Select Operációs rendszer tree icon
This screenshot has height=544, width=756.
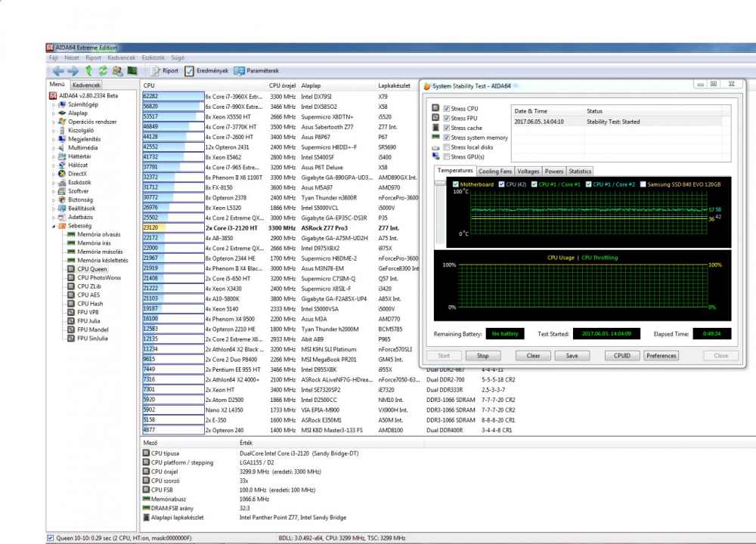point(62,122)
